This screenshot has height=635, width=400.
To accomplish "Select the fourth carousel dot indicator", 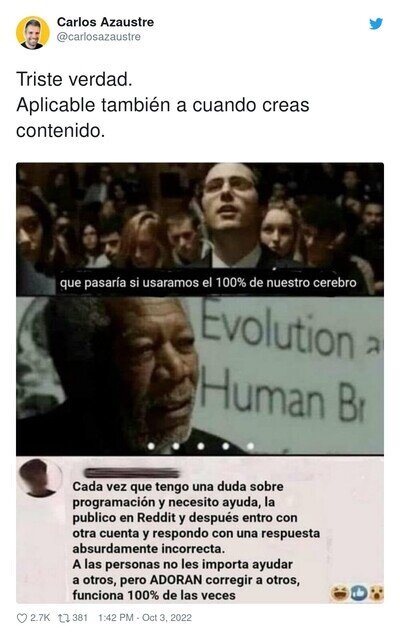I will click(x=226, y=446).
